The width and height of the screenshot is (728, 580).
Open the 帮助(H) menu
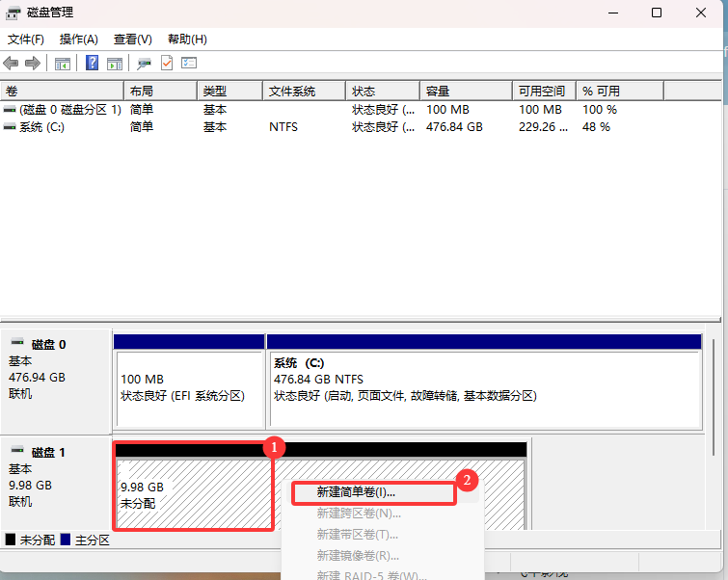[x=187, y=40]
